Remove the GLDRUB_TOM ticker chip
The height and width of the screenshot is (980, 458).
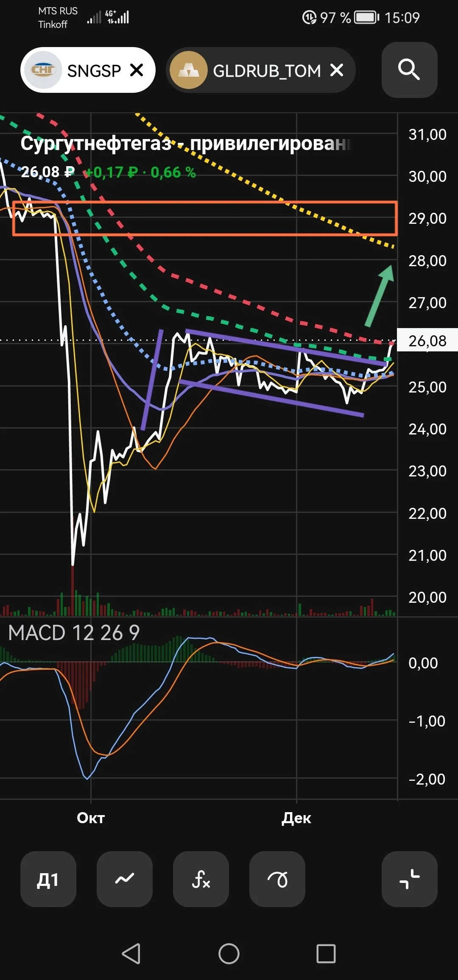click(337, 70)
